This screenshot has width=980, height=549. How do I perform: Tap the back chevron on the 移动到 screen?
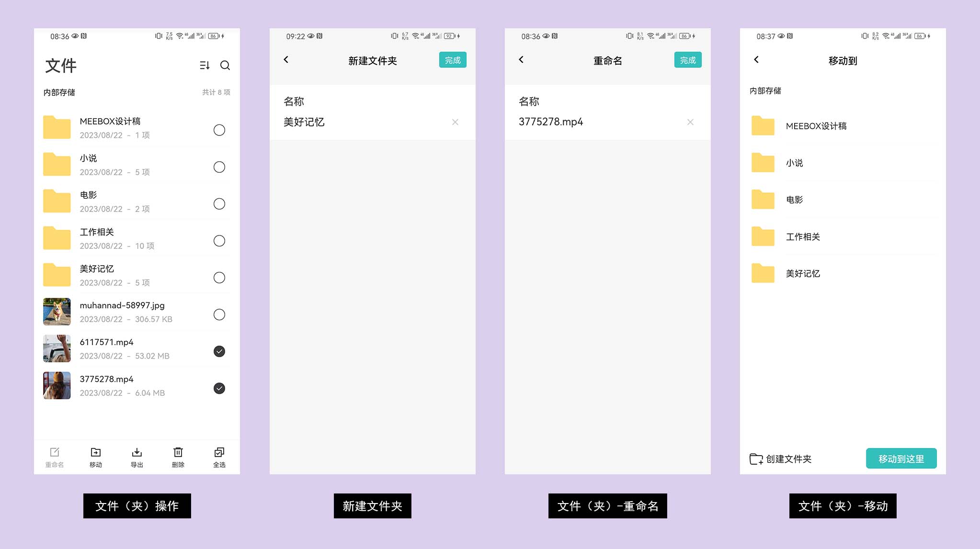(756, 60)
